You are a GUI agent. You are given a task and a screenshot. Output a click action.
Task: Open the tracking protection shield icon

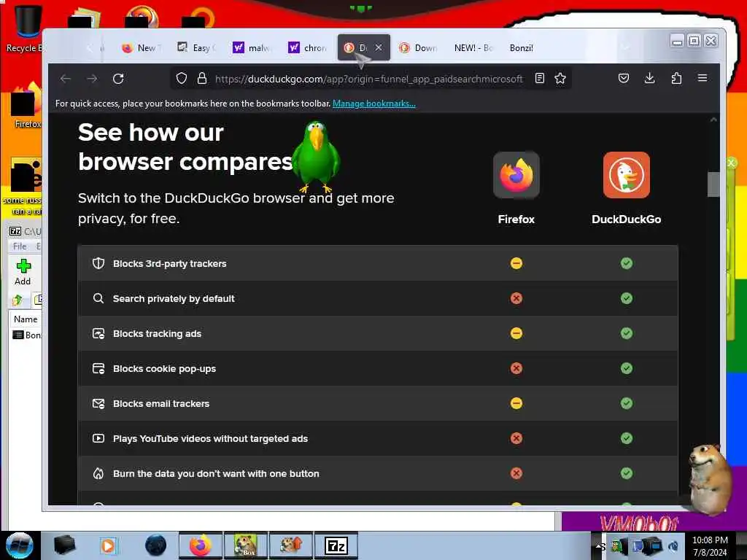(182, 78)
